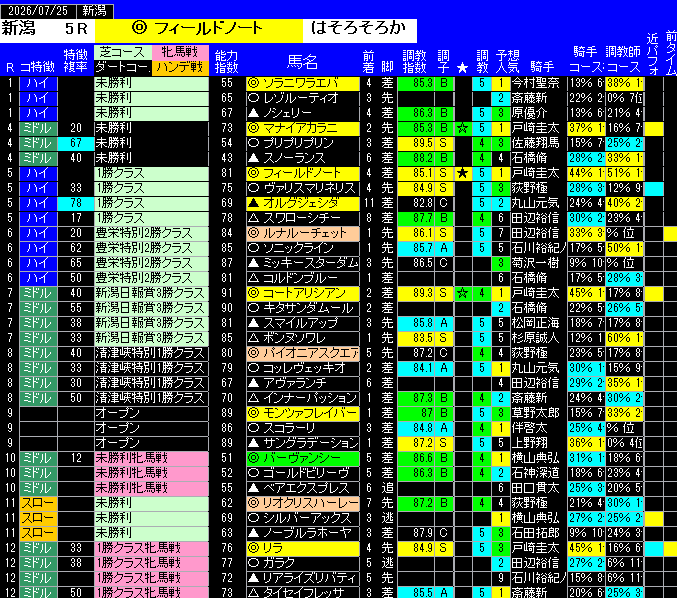The image size is (677, 598).
Task: Click the cyan 78 in オルグジェシダ row
Action: point(76,203)
